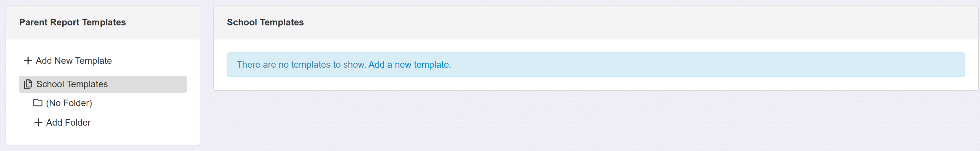Open the (No Folder) tree entry
980x151 pixels.
tap(69, 103)
